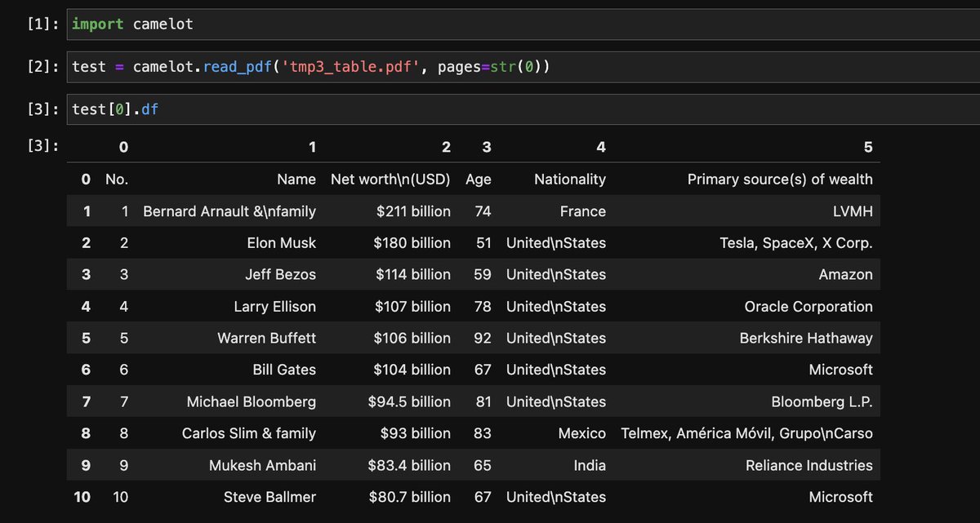Screen dimensions: 980x523
Task: Click the 'Larry Ellison' cell
Action: pos(275,307)
